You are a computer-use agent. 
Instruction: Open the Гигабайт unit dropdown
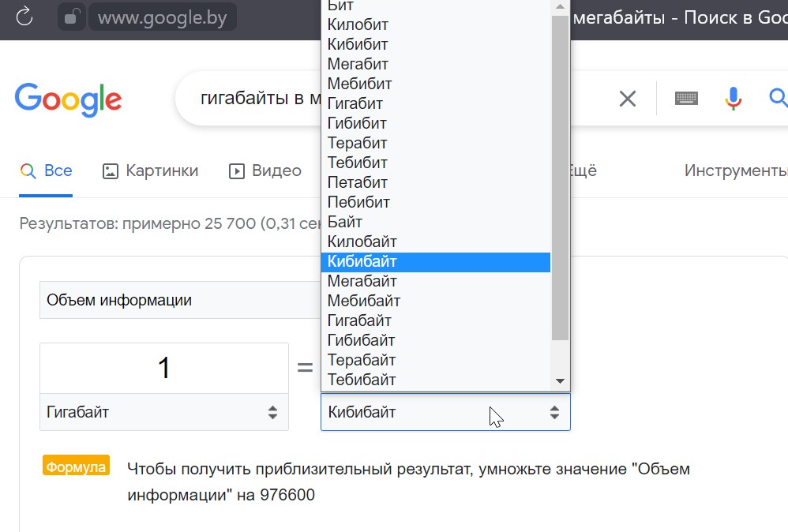tap(163, 412)
